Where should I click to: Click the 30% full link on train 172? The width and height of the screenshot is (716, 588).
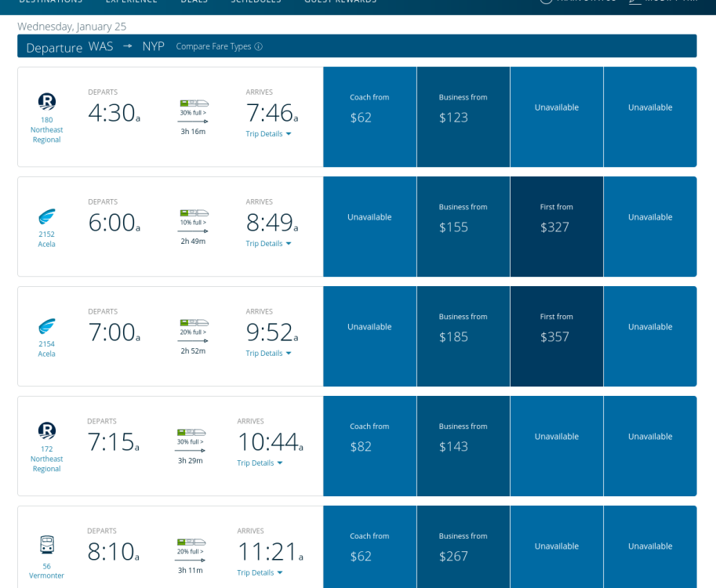191,442
